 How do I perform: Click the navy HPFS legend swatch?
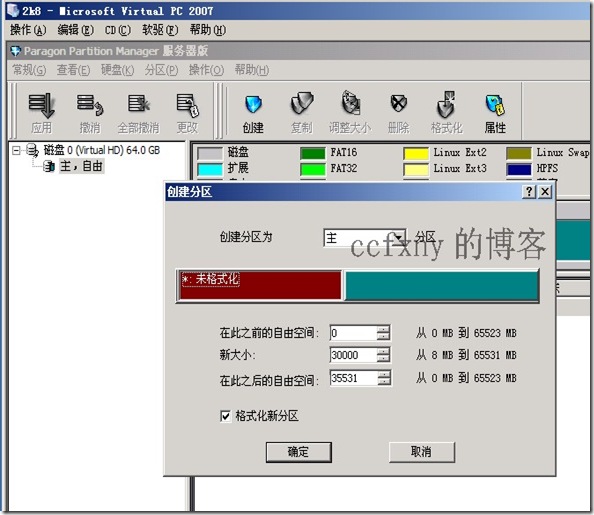click(x=519, y=169)
